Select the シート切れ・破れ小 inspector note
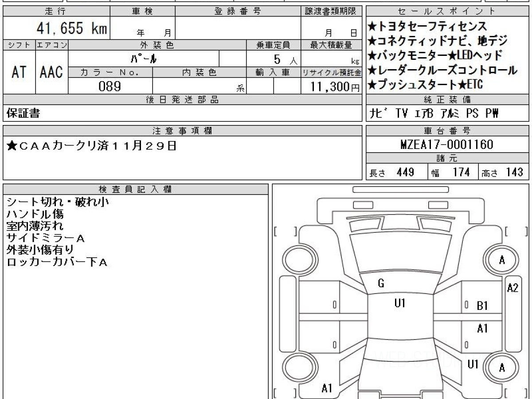The image size is (532, 399). point(58,202)
